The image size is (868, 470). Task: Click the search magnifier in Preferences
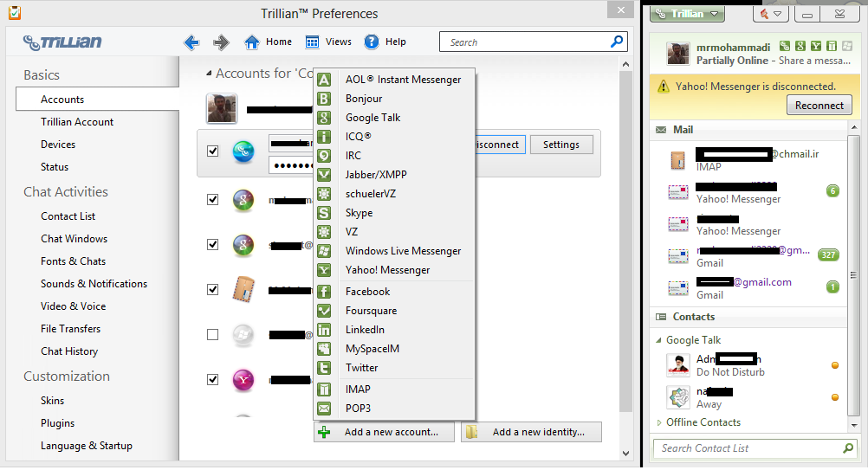[617, 42]
